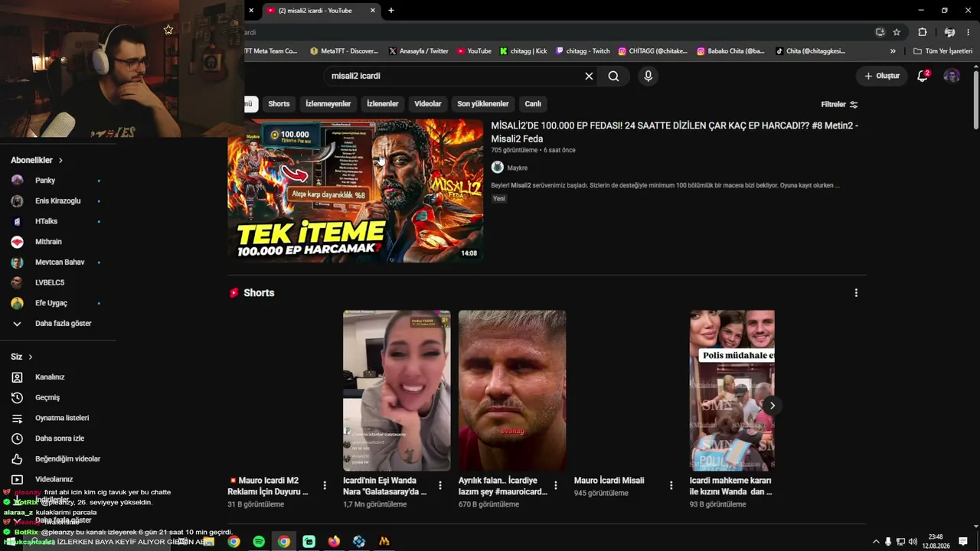Open the TEK İTEME video thumbnail

(355, 191)
